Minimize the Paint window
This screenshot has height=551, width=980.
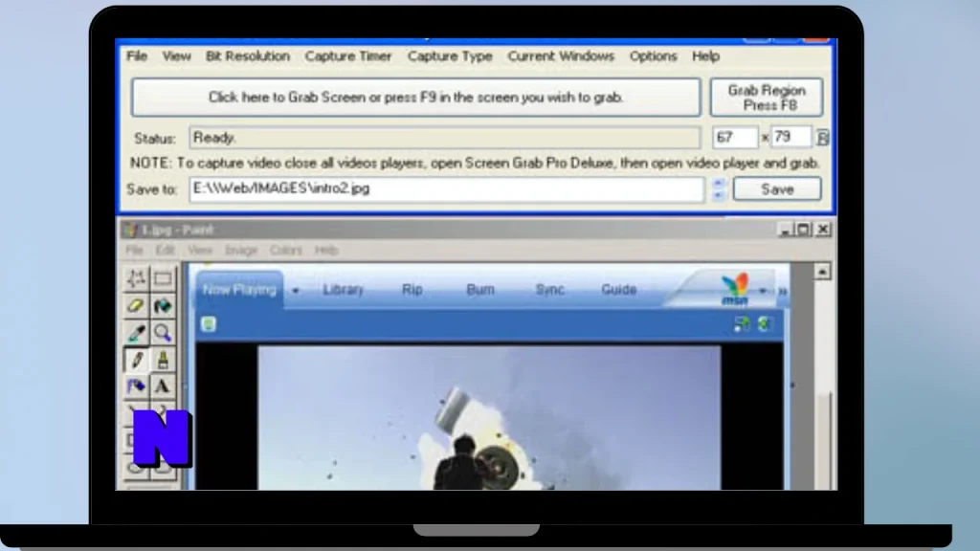pyautogui.click(x=785, y=230)
